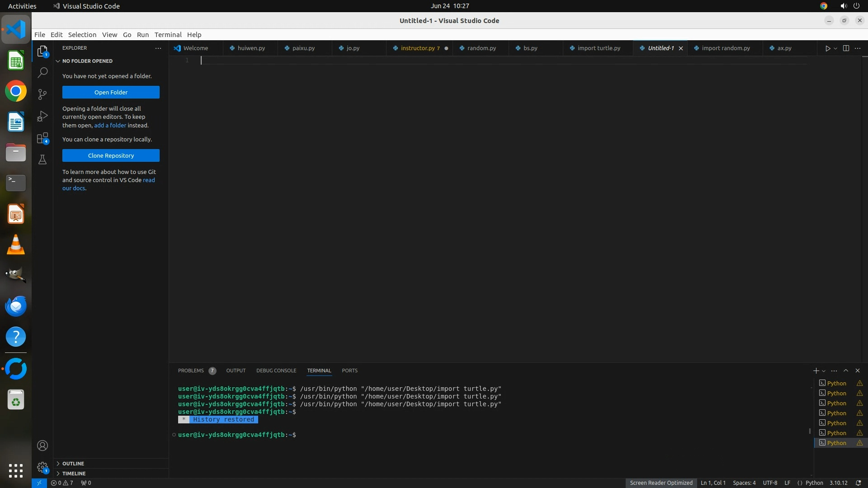
Task: Maximize the terminal panel size
Action: pos(846,371)
